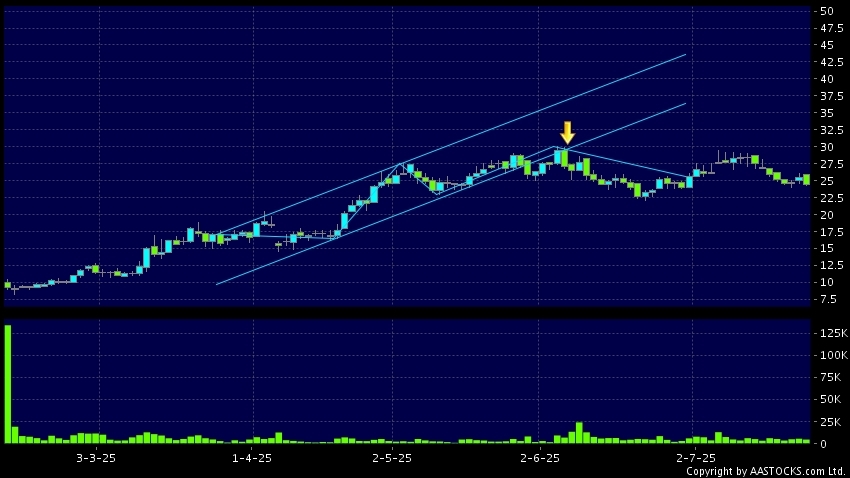Click the 45 price level label
Viewport: 850px width, 478px height.
coord(827,46)
